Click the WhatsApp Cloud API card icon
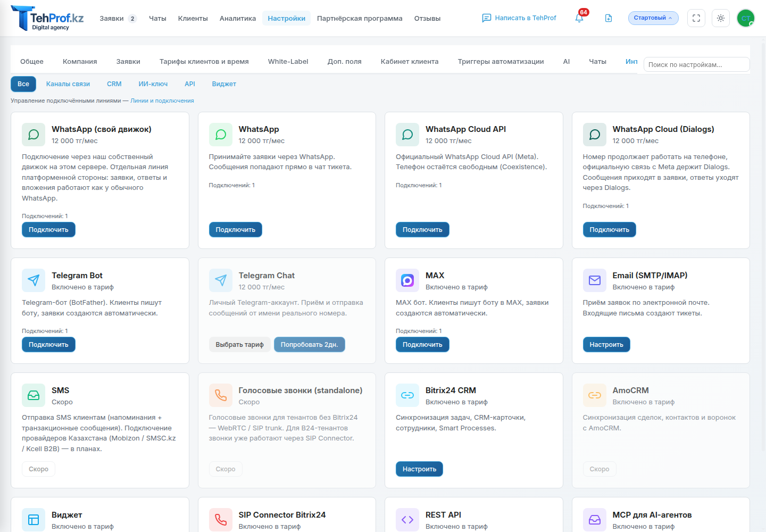This screenshot has width=766, height=532. coord(407,135)
